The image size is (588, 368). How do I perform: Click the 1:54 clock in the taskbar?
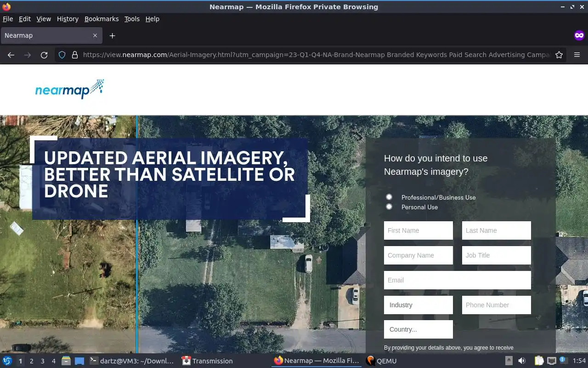pos(579,361)
